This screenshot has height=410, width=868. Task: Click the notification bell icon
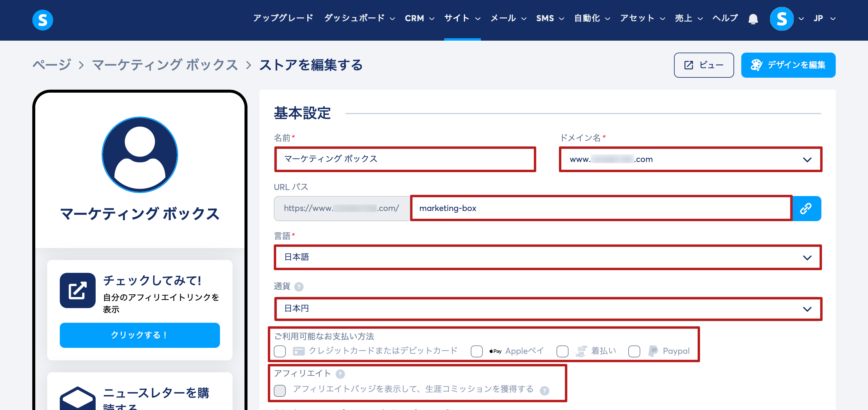(753, 19)
